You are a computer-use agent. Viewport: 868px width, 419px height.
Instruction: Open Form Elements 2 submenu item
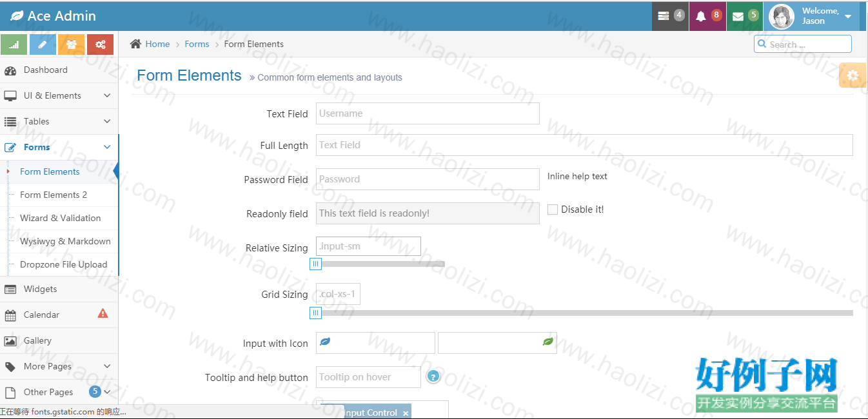[54, 195]
